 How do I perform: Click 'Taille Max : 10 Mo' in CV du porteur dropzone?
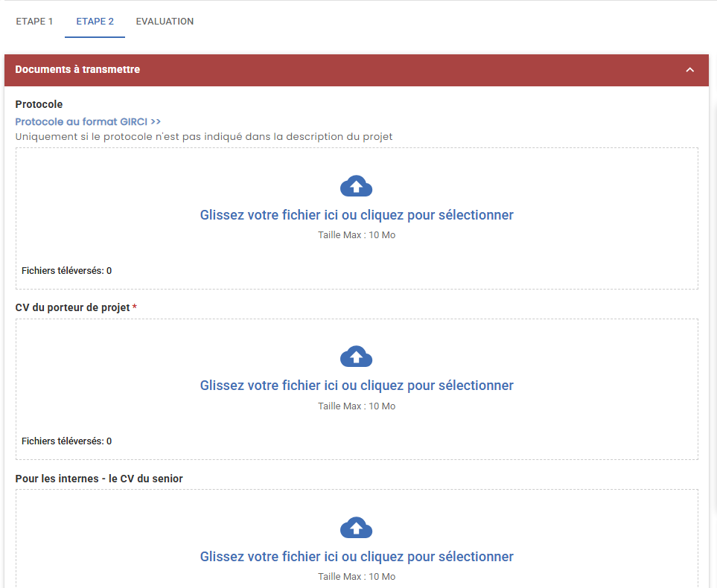coord(357,406)
